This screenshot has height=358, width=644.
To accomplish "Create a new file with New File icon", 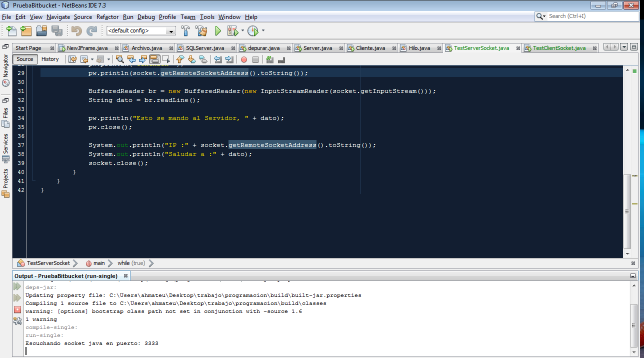I will [11, 30].
